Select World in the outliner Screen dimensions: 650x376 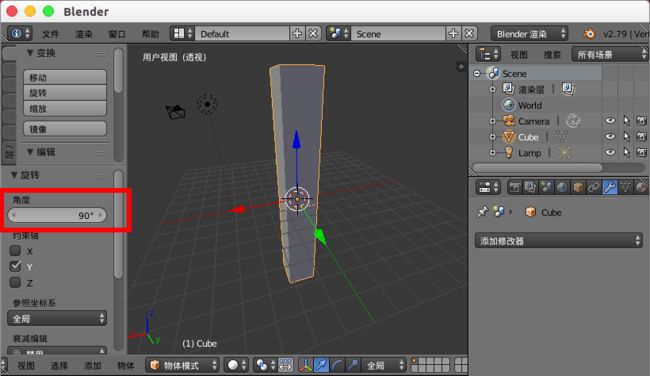click(x=530, y=105)
